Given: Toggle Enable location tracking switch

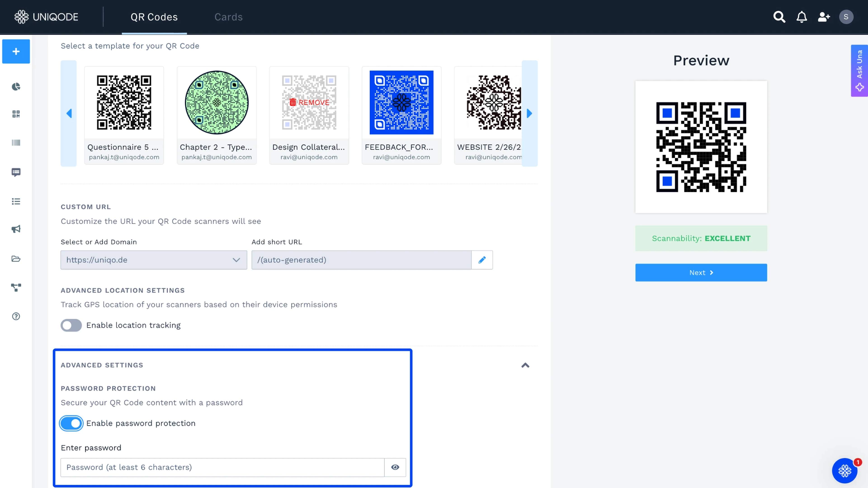Looking at the screenshot, I should 71,325.
